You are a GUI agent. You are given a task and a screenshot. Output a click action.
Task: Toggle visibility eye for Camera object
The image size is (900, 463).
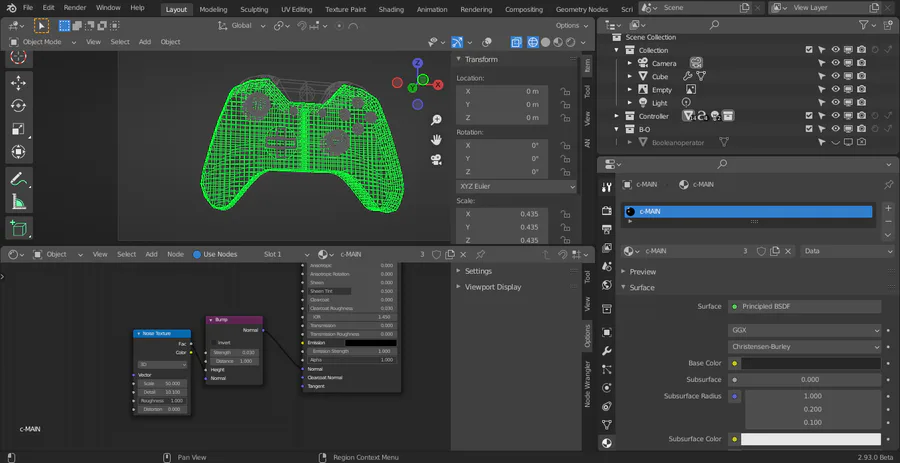[835, 63]
